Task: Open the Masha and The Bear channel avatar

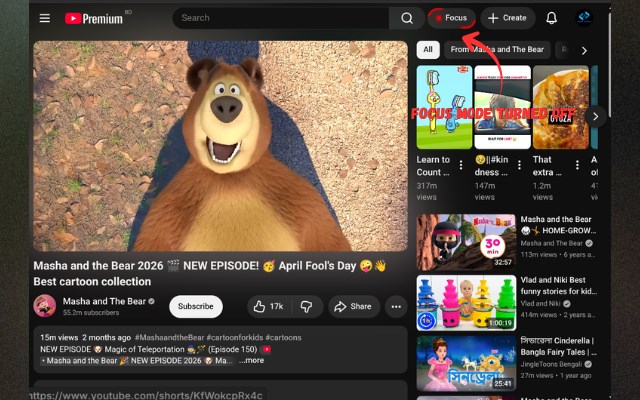Action: click(44, 306)
